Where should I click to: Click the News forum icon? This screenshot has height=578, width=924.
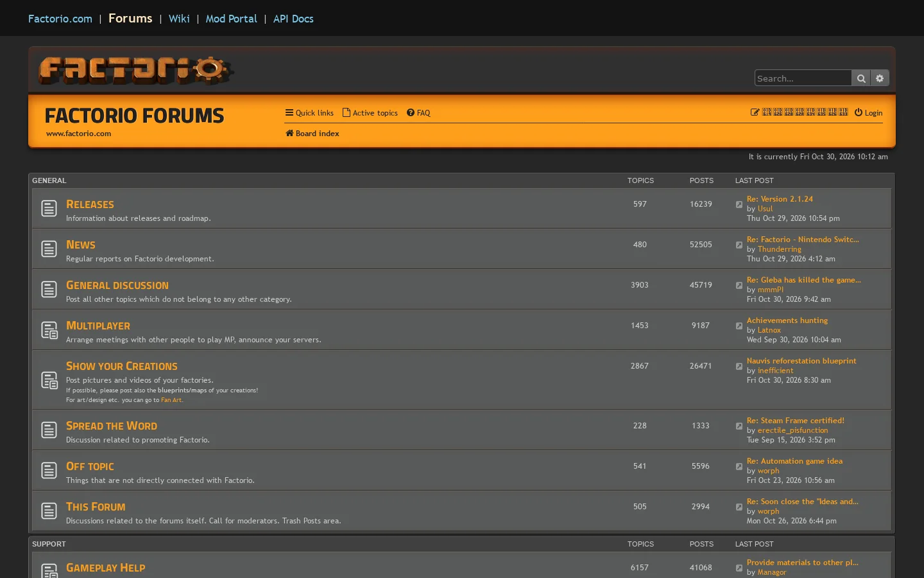[49, 249]
